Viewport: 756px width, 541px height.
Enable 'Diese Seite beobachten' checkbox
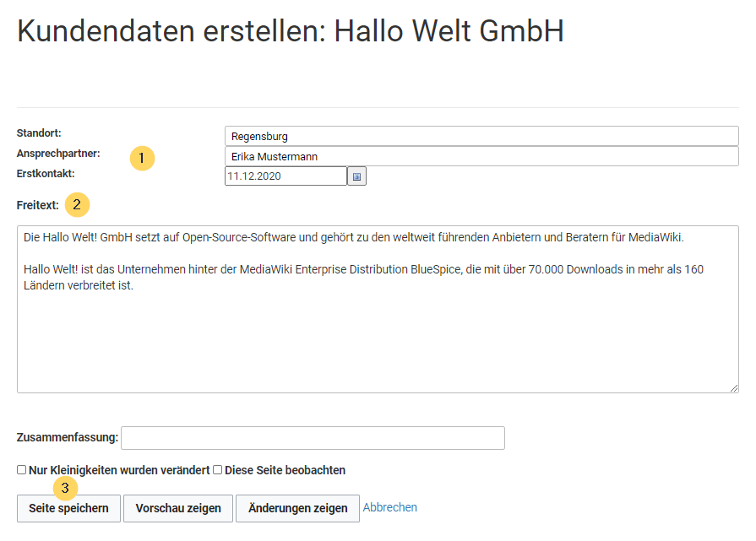[217, 470]
